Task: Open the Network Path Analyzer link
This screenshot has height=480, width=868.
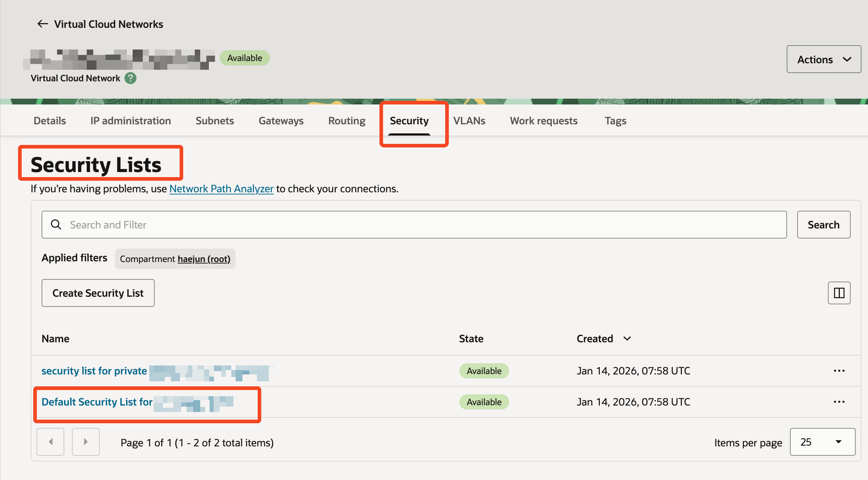Action: click(x=221, y=189)
